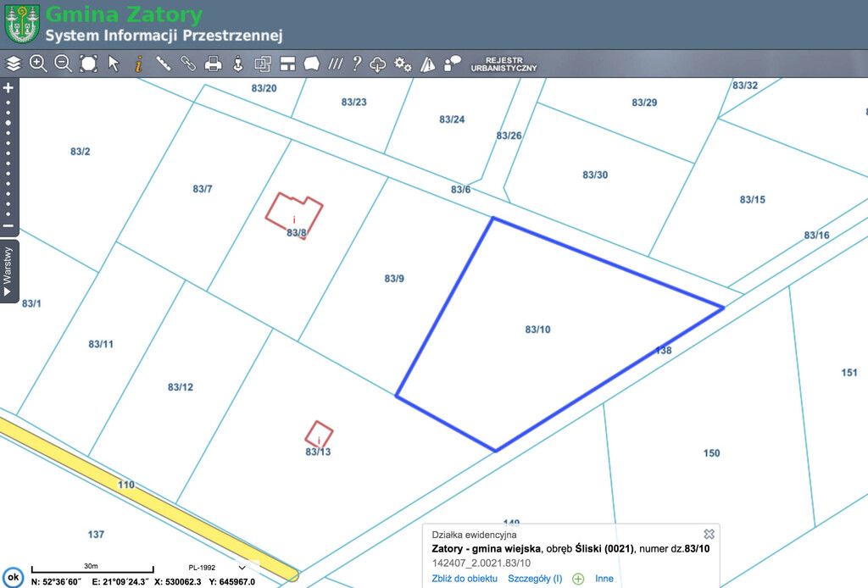Click parcel label 83/7
868x588 pixels.
click(x=203, y=189)
